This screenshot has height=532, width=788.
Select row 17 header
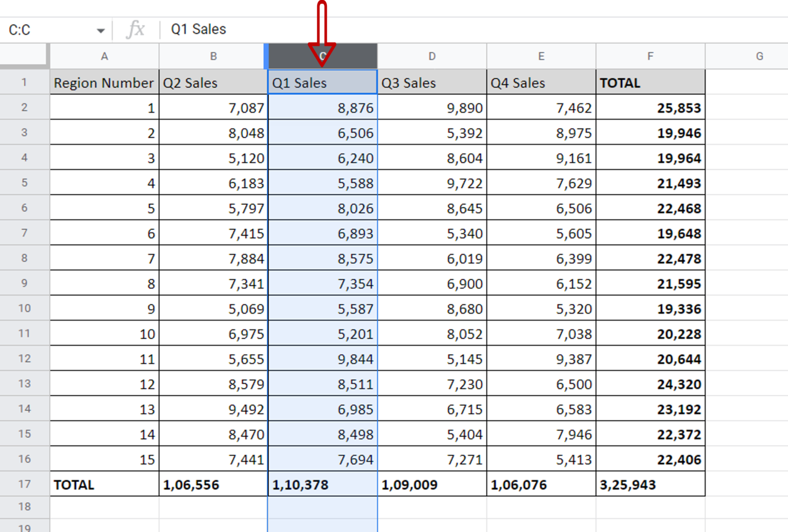pos(24,484)
